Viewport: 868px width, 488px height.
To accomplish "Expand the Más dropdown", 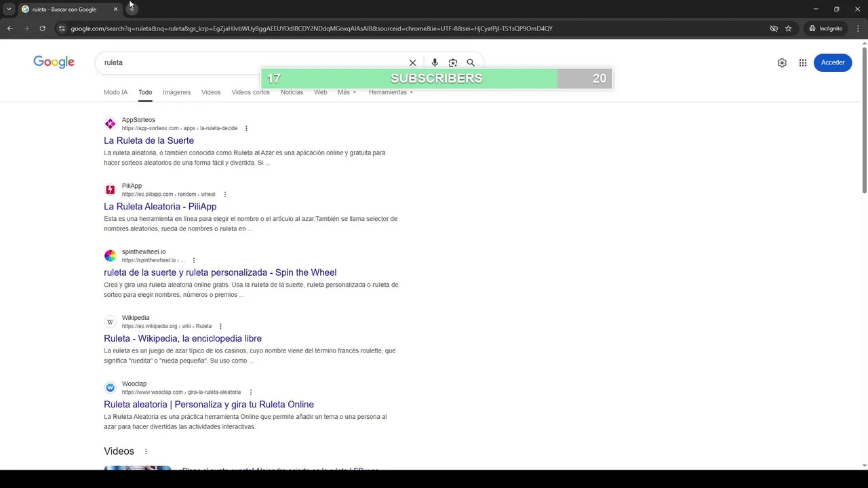I will [x=347, y=92].
